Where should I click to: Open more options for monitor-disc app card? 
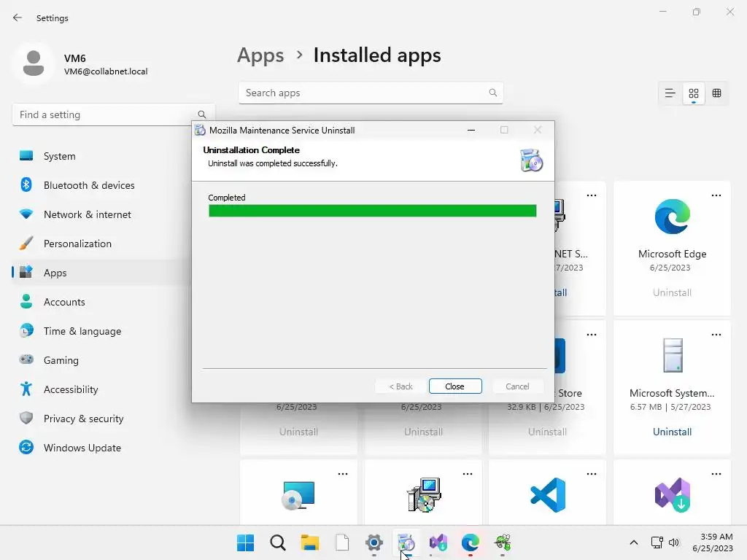tap(343, 474)
